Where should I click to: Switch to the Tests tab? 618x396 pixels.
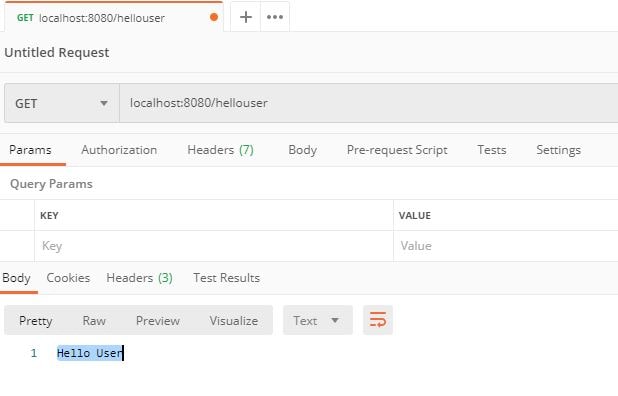pos(491,150)
